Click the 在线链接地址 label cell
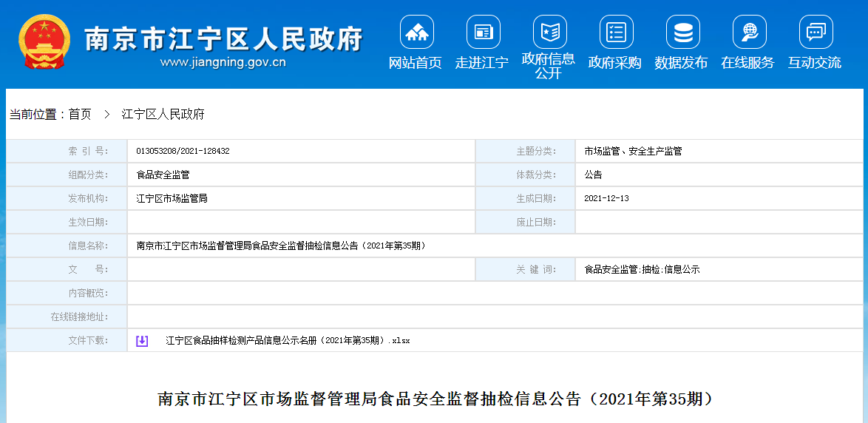The height and width of the screenshot is (423, 868). (x=67, y=317)
